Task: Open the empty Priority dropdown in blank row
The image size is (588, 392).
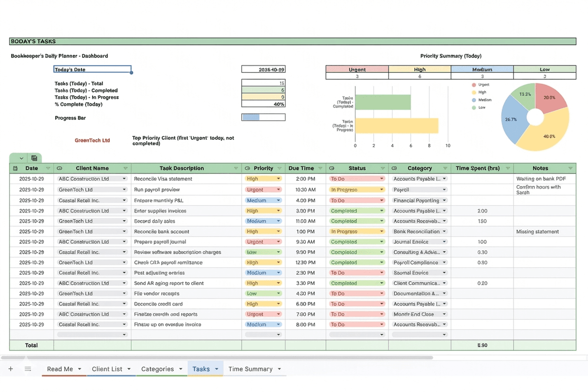Action: click(263, 335)
